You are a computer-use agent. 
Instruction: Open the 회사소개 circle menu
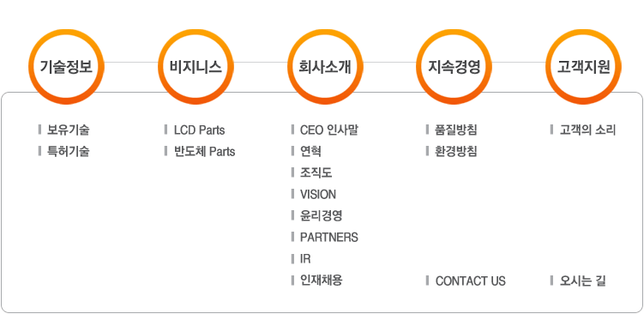[x=325, y=67]
